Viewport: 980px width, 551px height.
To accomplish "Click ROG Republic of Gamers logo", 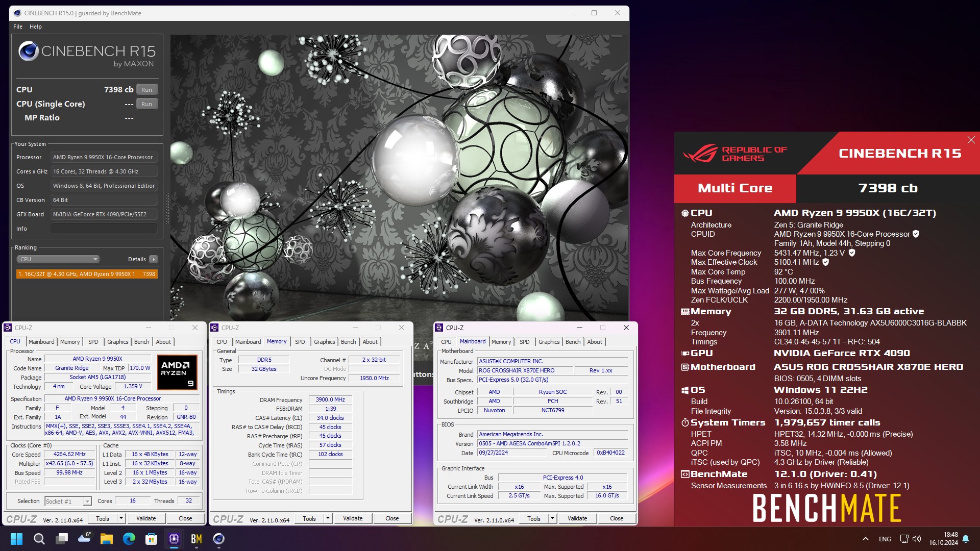I will [735, 153].
